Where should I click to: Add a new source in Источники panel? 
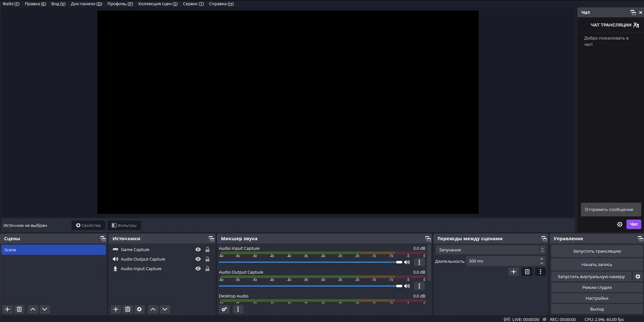116,309
